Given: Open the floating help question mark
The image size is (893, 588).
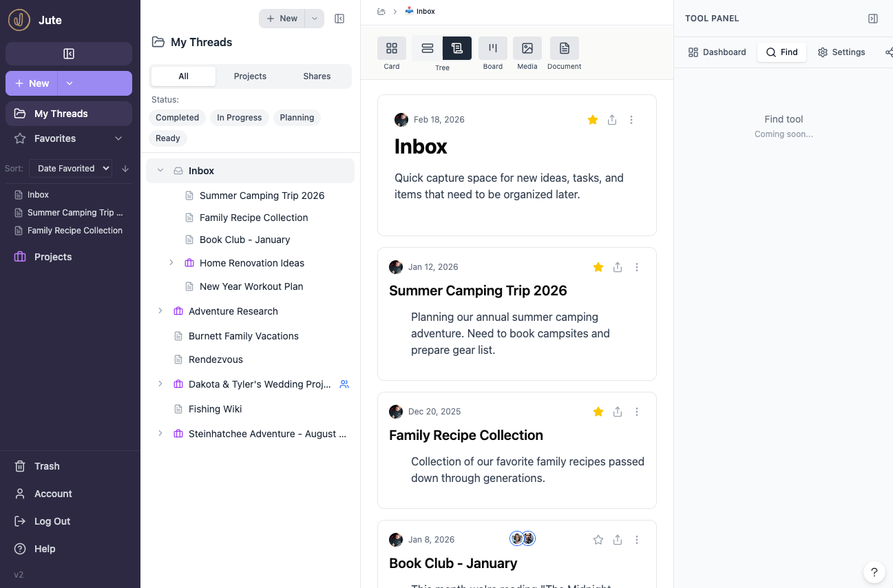Looking at the screenshot, I should tap(874, 572).
